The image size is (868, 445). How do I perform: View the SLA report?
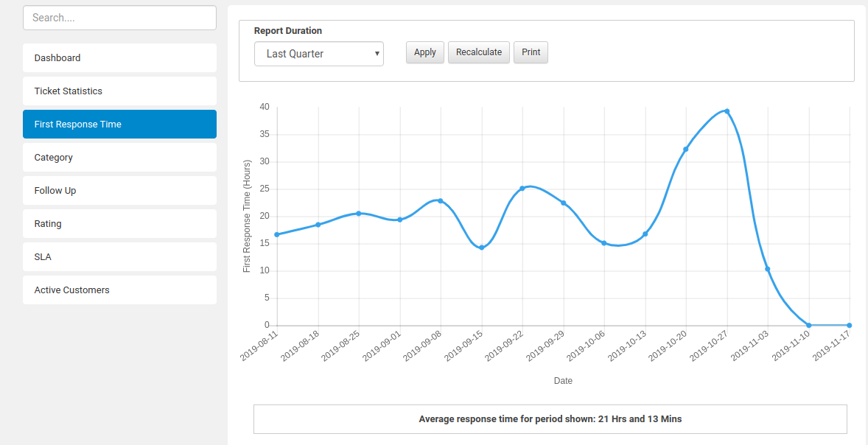tap(119, 257)
